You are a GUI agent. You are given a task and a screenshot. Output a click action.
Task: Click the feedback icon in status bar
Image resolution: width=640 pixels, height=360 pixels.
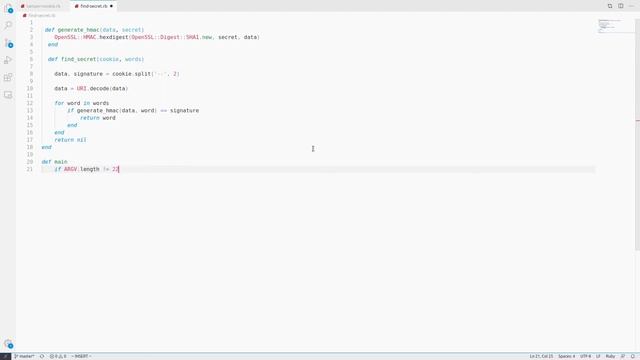point(623,356)
